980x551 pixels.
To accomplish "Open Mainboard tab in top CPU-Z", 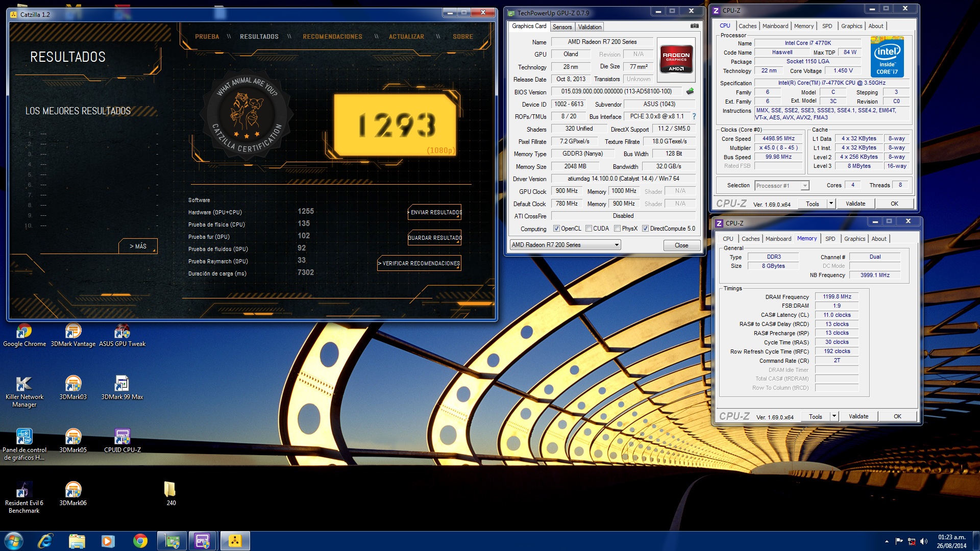I will pyautogui.click(x=775, y=26).
